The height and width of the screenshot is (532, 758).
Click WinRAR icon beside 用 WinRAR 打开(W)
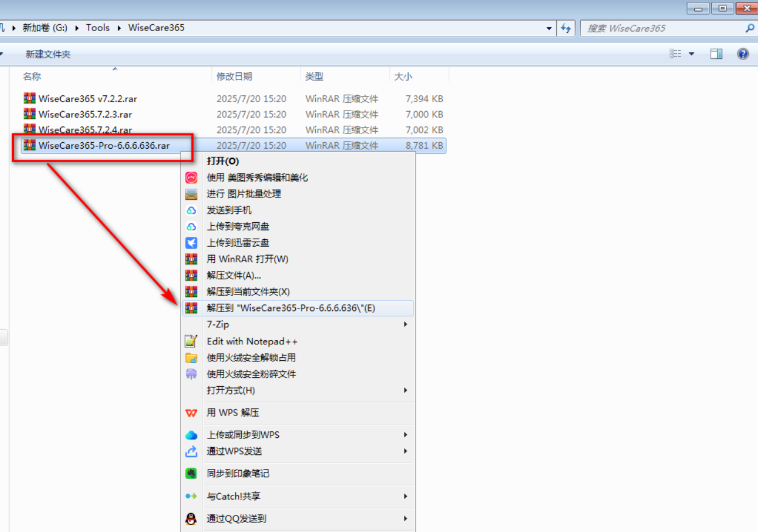coord(191,259)
